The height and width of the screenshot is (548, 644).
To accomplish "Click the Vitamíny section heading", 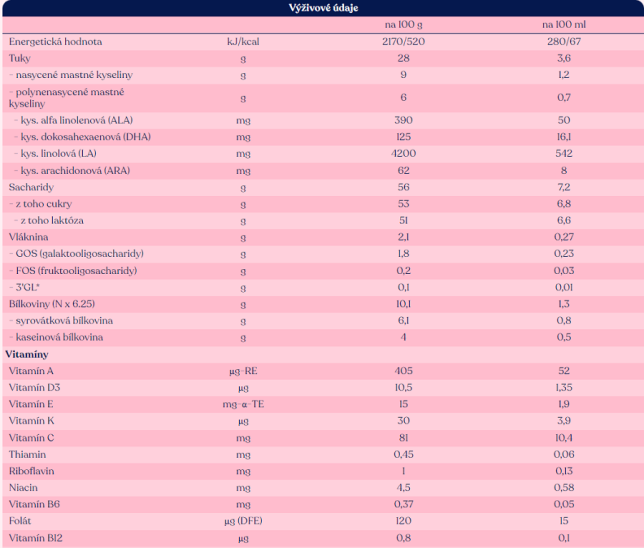I will (28, 354).
